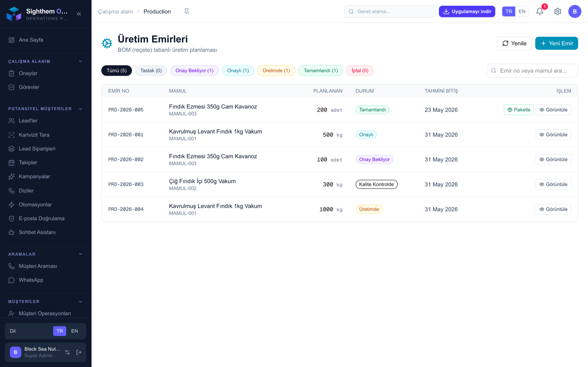This screenshot has width=588, height=367.
Task: Click the Yeni Emir button
Action: [x=557, y=43]
